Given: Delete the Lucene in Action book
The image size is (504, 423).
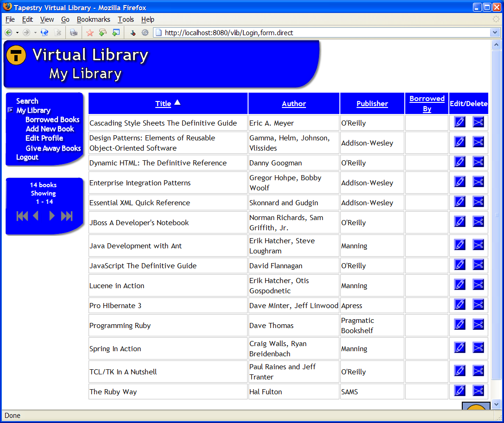Looking at the screenshot, I should click(x=478, y=284).
